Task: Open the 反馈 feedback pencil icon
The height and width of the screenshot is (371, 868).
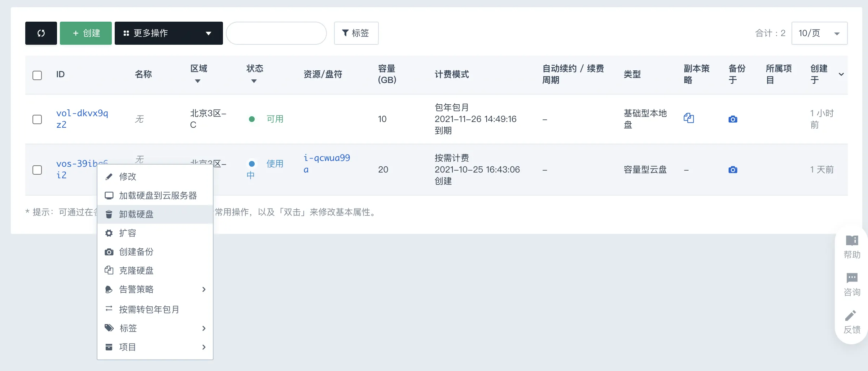Action: 851,315
